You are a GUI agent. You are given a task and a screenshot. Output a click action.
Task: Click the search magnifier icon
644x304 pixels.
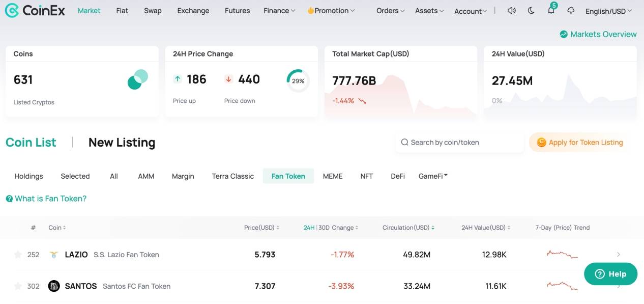[x=405, y=143]
